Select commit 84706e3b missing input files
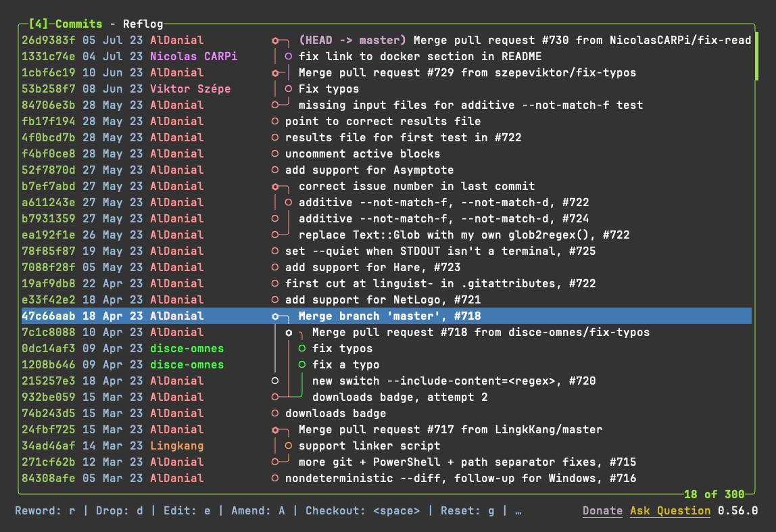The height and width of the screenshot is (532, 776). tap(387, 105)
